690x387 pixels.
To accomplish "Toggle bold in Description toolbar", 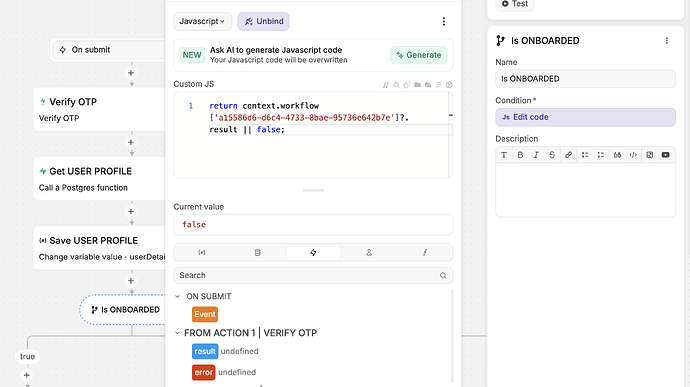I will (520, 155).
